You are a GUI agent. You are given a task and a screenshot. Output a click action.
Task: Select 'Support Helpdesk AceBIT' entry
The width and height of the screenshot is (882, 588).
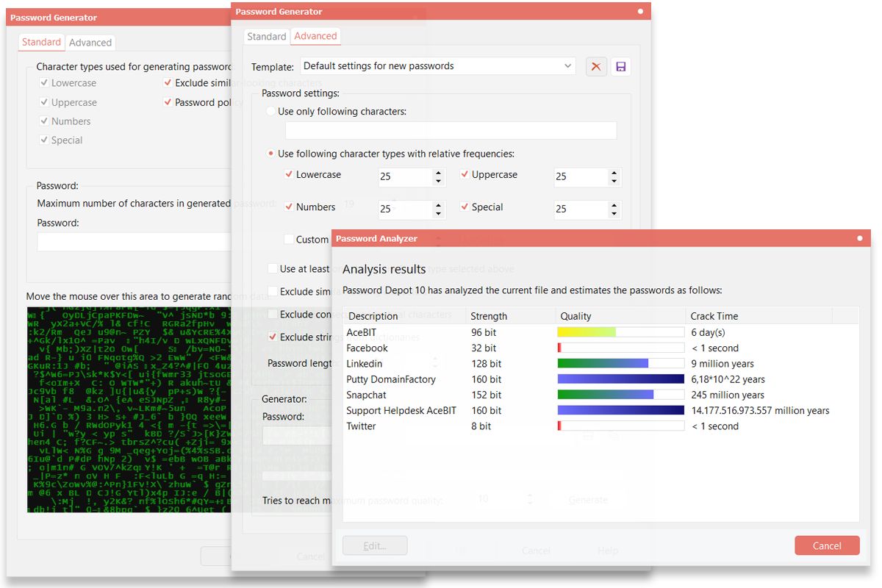600,410
